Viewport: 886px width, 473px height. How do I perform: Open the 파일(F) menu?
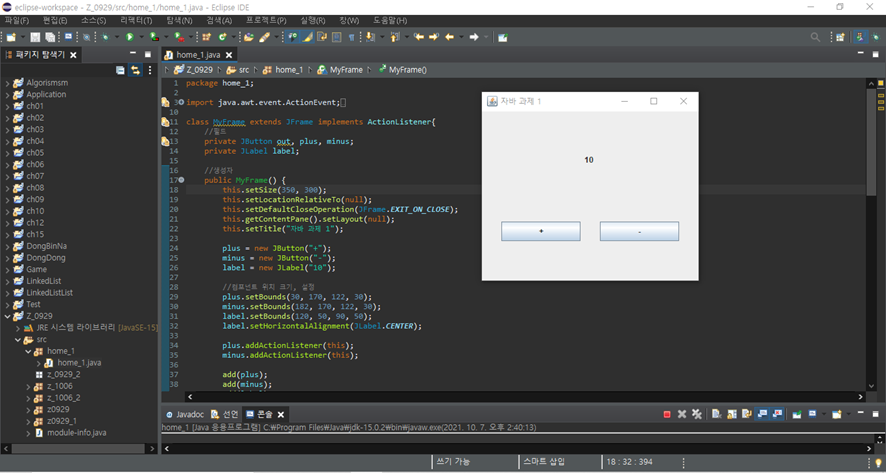17,20
